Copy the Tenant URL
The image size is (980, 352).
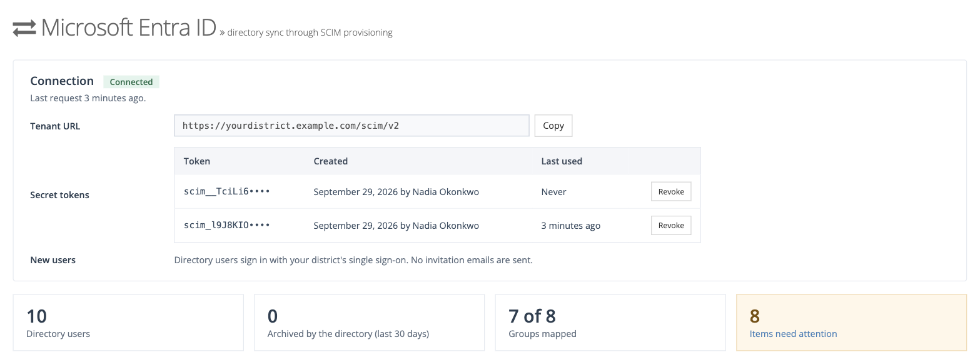[x=553, y=126]
